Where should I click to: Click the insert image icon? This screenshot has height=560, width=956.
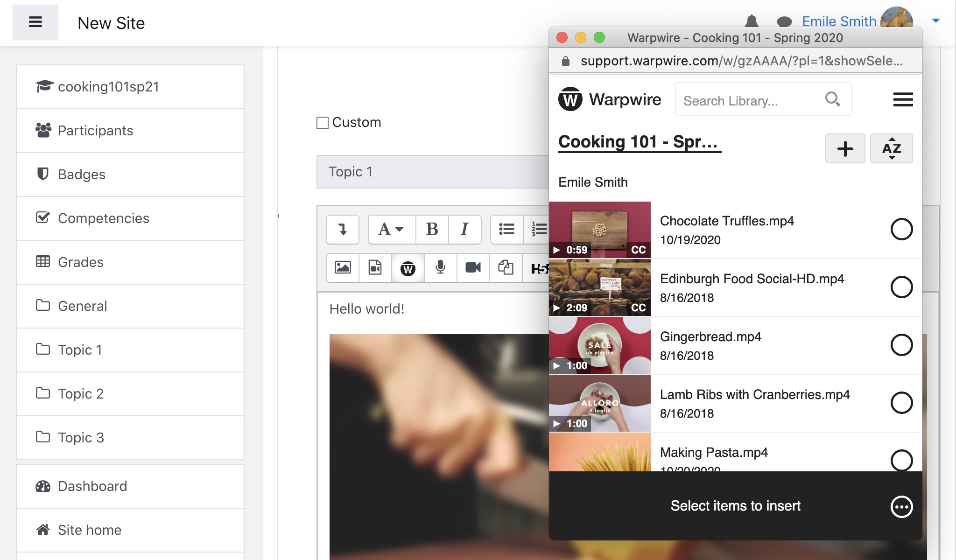point(343,268)
